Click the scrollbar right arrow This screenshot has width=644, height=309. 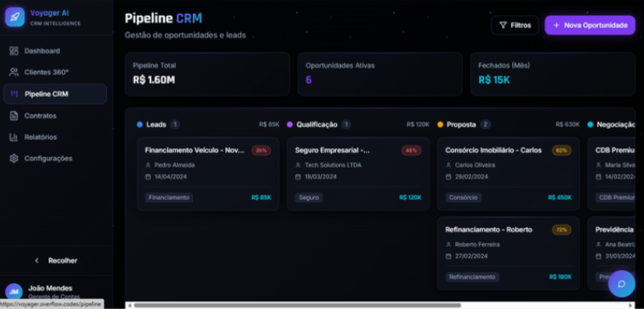631,305
